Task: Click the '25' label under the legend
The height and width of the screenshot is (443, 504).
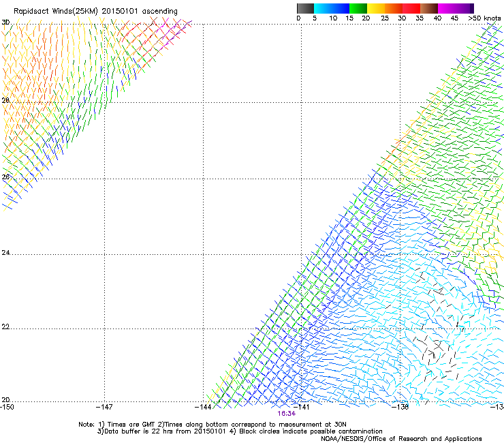Action: (385, 18)
